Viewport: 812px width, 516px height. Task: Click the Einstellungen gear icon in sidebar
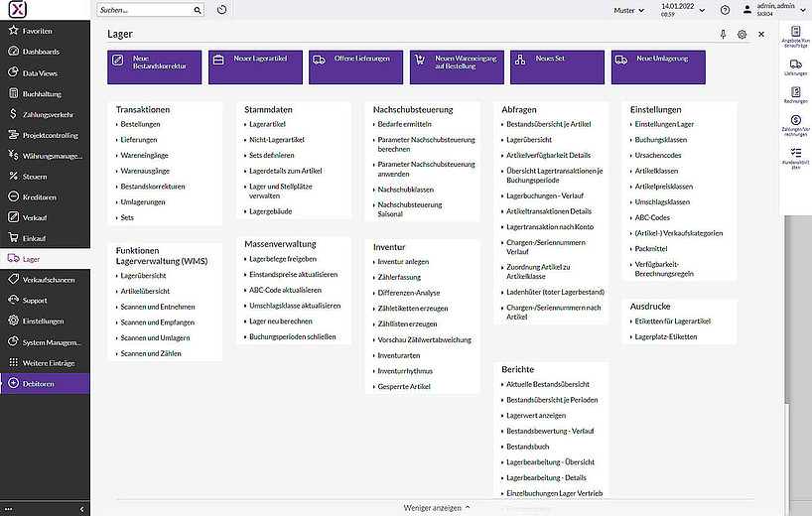click(14, 321)
